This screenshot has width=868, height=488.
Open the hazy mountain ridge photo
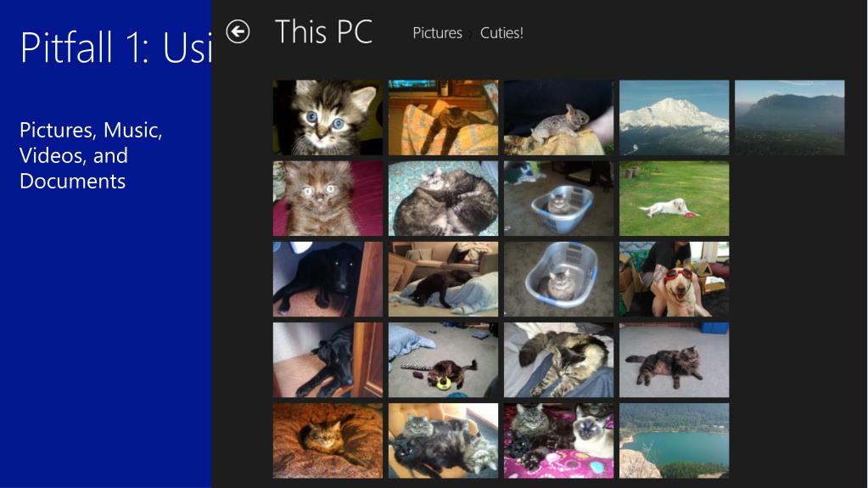point(789,117)
